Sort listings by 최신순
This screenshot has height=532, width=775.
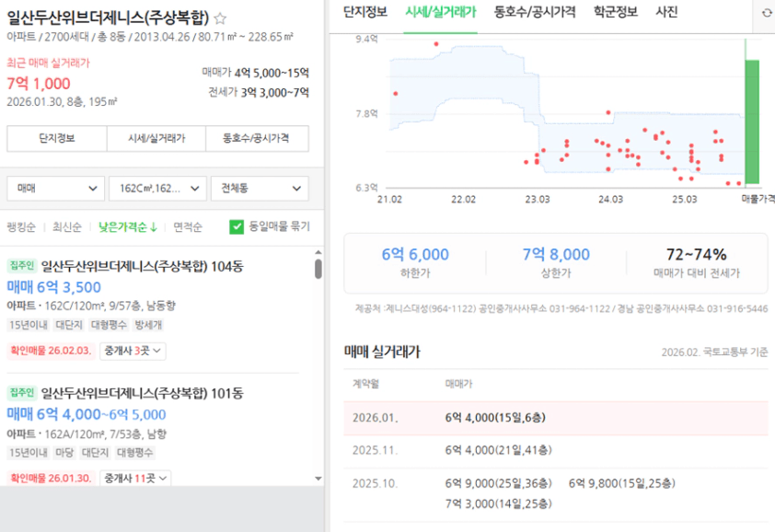point(67,226)
